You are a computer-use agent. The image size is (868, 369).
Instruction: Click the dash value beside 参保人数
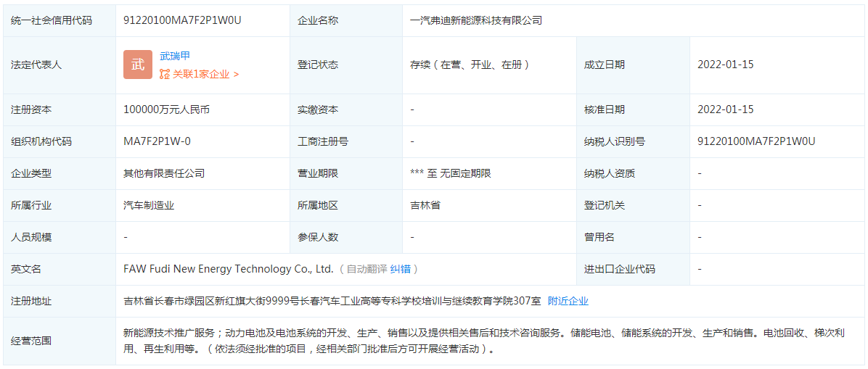(x=413, y=238)
